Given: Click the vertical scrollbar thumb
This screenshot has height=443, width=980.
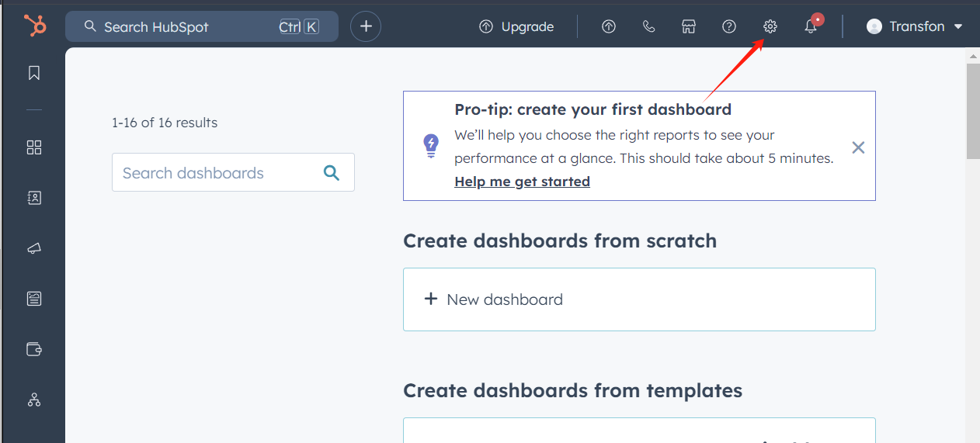Looking at the screenshot, I should pyautogui.click(x=973, y=111).
